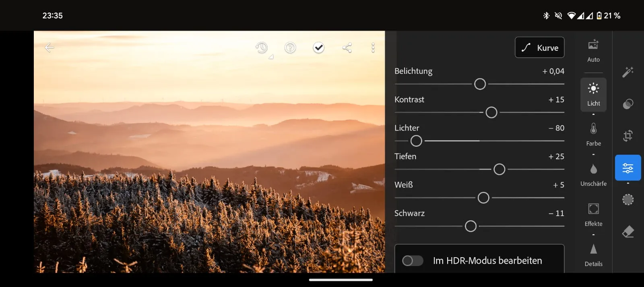Confirm edits with the checkmark icon
This screenshot has width=644, height=287.
318,48
